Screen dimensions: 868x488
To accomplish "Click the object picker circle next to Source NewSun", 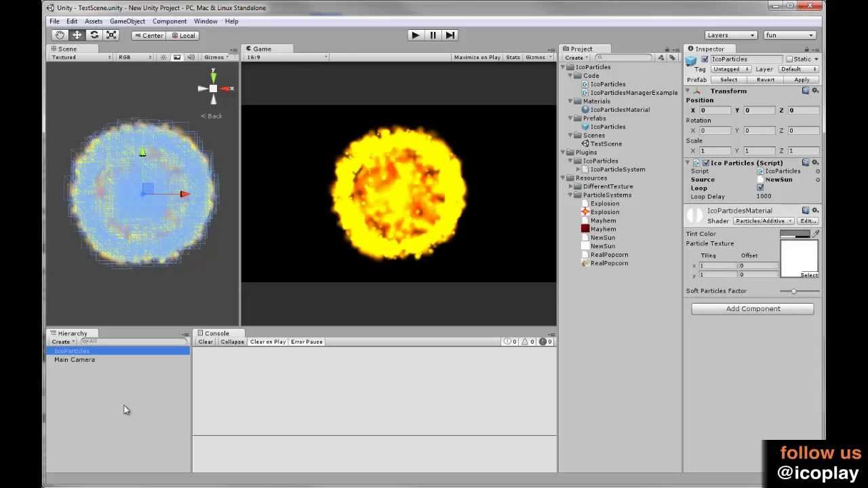I will (x=817, y=180).
